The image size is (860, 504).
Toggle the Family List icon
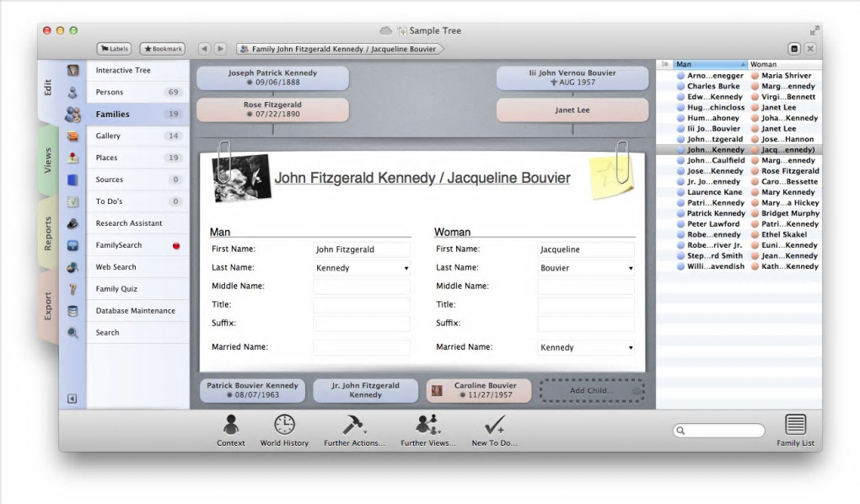coord(795,425)
